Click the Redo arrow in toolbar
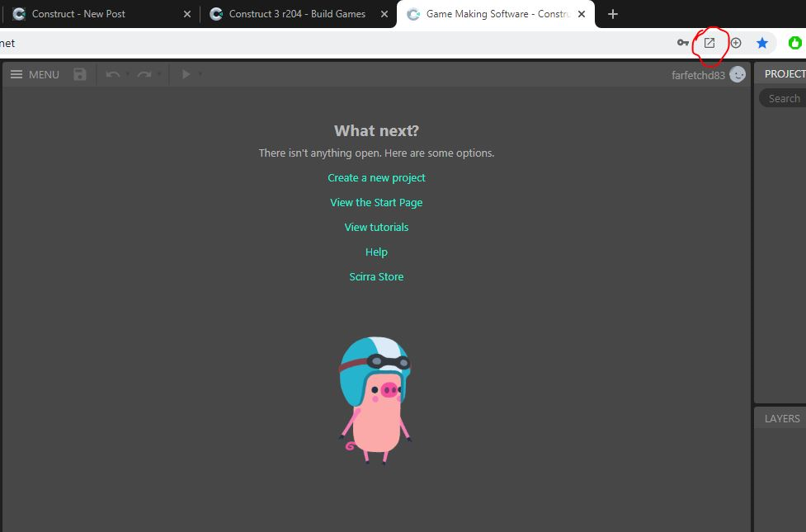The width and height of the screenshot is (806, 532). click(x=144, y=74)
